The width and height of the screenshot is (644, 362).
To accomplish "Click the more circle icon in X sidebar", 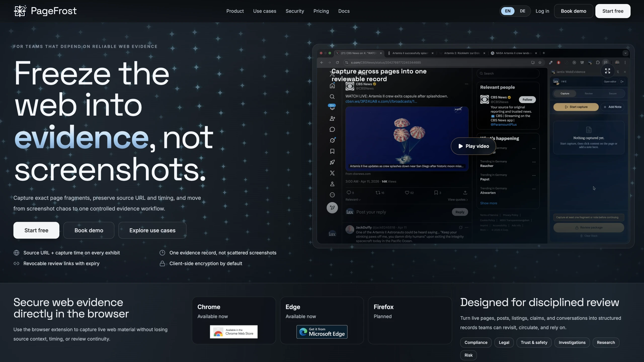I will (x=332, y=195).
